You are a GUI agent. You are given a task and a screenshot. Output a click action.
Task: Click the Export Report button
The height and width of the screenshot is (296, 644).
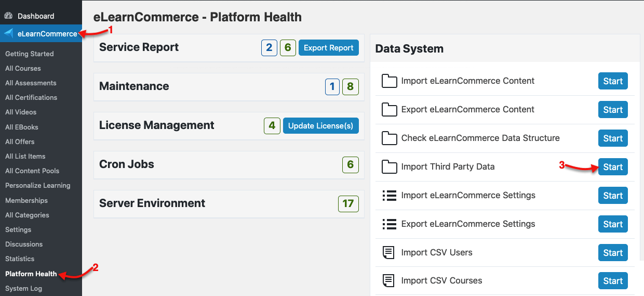coord(329,48)
